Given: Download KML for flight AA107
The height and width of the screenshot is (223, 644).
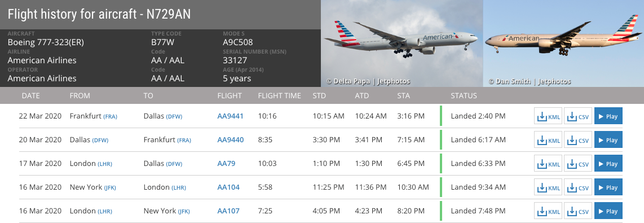Looking at the screenshot, I should [x=548, y=211].
